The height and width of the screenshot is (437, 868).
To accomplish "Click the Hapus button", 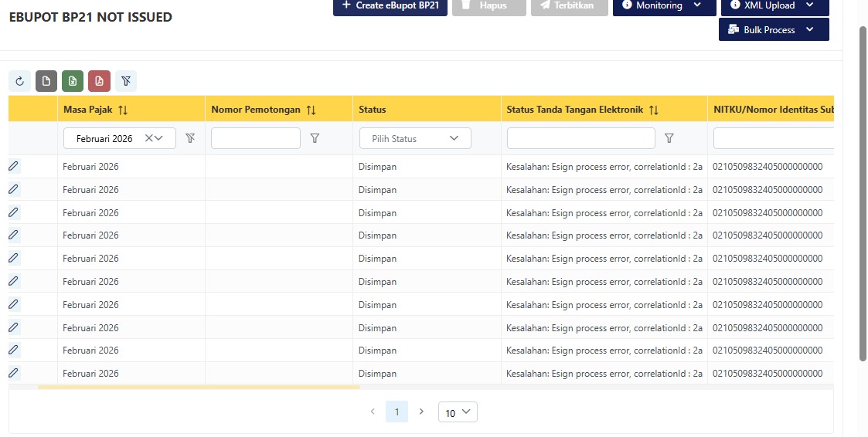I will click(488, 5).
